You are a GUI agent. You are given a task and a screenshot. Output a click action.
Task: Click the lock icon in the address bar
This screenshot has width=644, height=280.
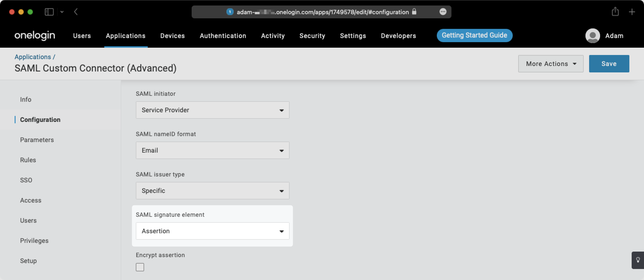[414, 12]
